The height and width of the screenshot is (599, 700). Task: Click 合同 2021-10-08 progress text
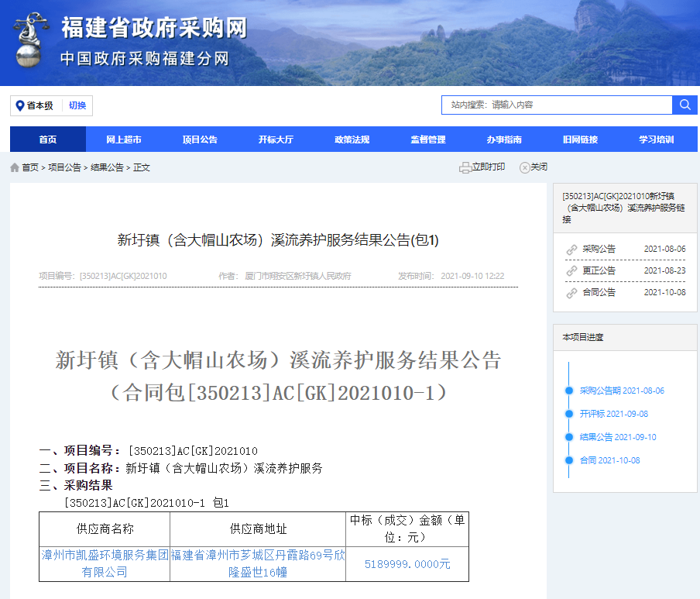point(610,460)
